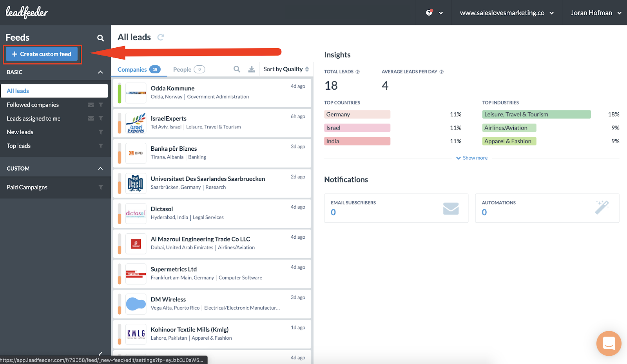Click Germany top country bar
The height and width of the screenshot is (364, 627).
click(x=357, y=114)
